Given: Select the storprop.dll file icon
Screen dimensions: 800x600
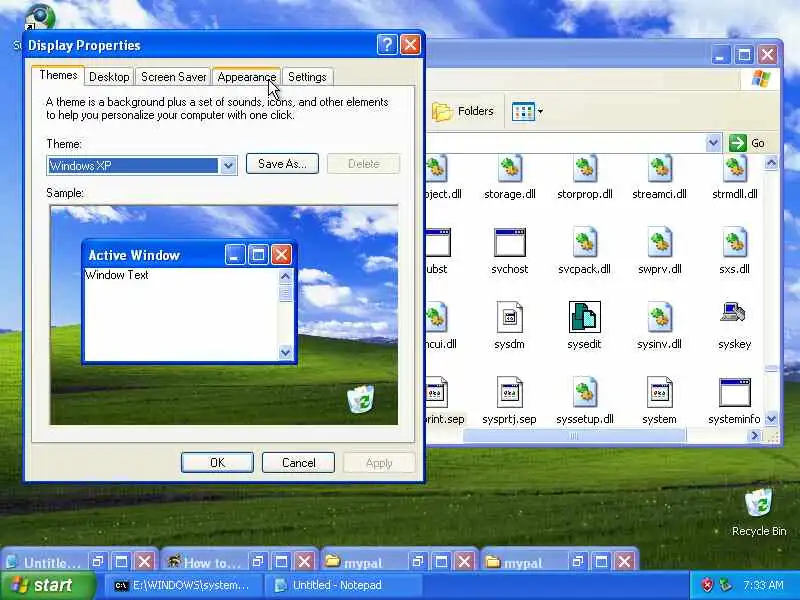Looking at the screenshot, I should point(585,169).
